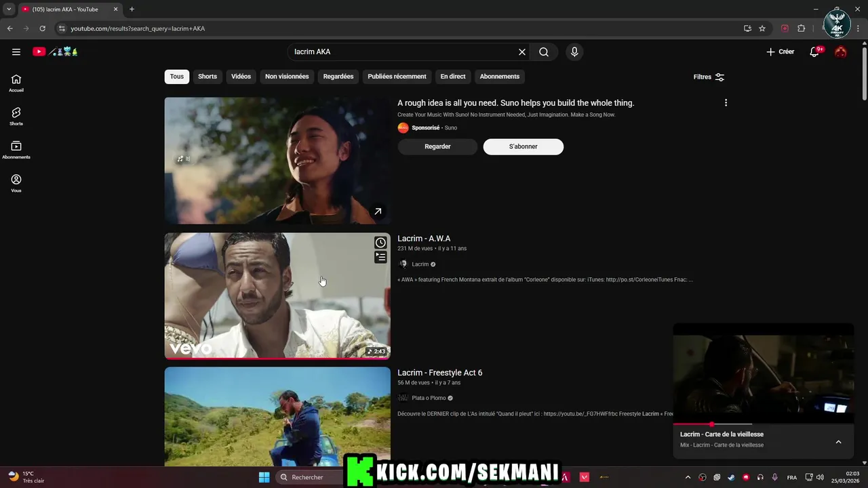The width and height of the screenshot is (868, 488).
Task: Go back in the browser
Action: 9,28
